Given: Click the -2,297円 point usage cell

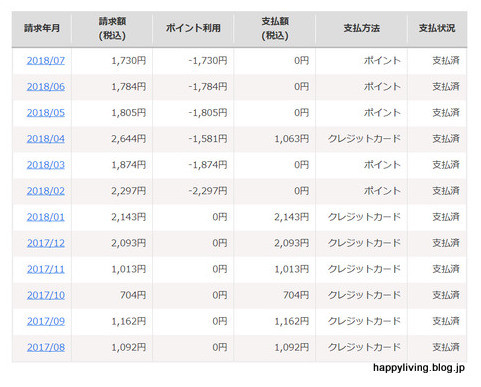Looking at the screenshot, I should pos(208,191).
